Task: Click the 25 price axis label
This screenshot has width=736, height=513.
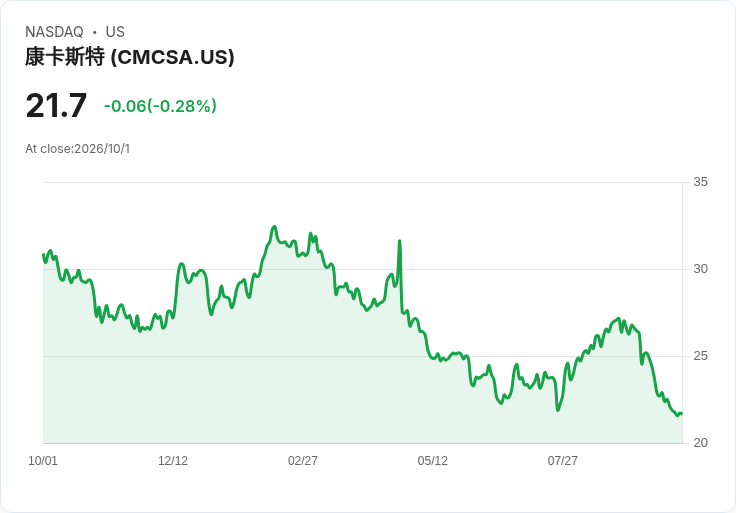Action: coord(700,356)
